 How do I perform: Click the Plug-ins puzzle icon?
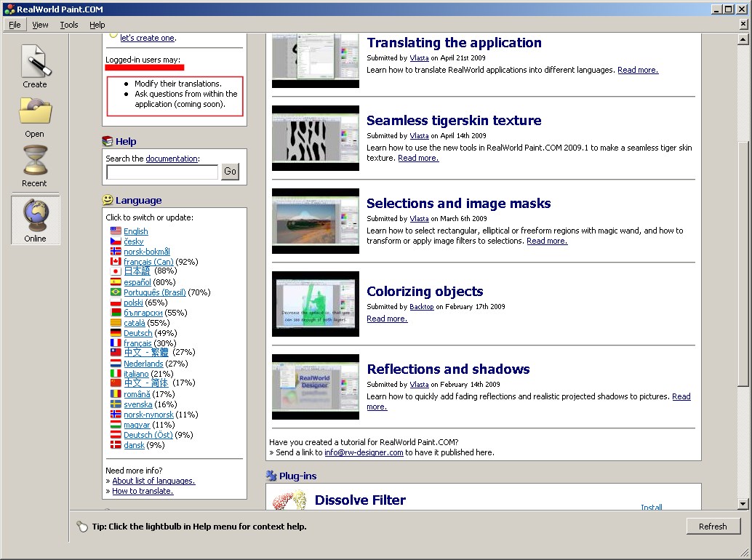(271, 476)
